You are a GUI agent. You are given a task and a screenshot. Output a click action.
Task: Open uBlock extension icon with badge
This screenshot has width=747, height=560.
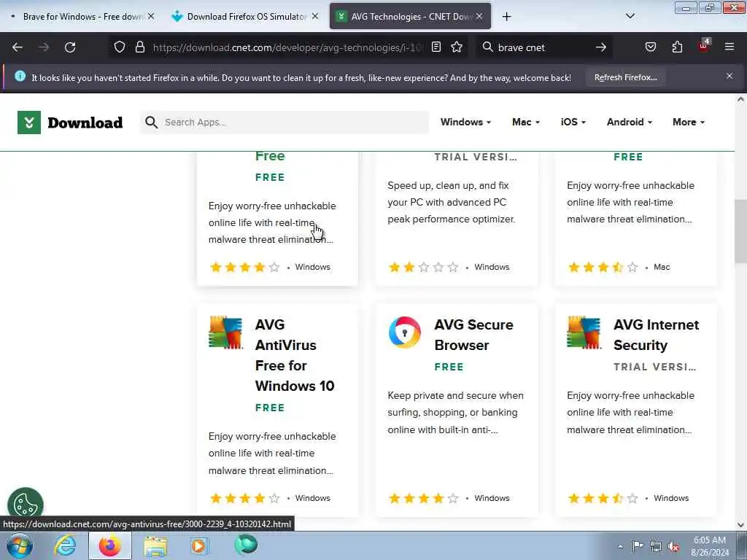coord(704,46)
